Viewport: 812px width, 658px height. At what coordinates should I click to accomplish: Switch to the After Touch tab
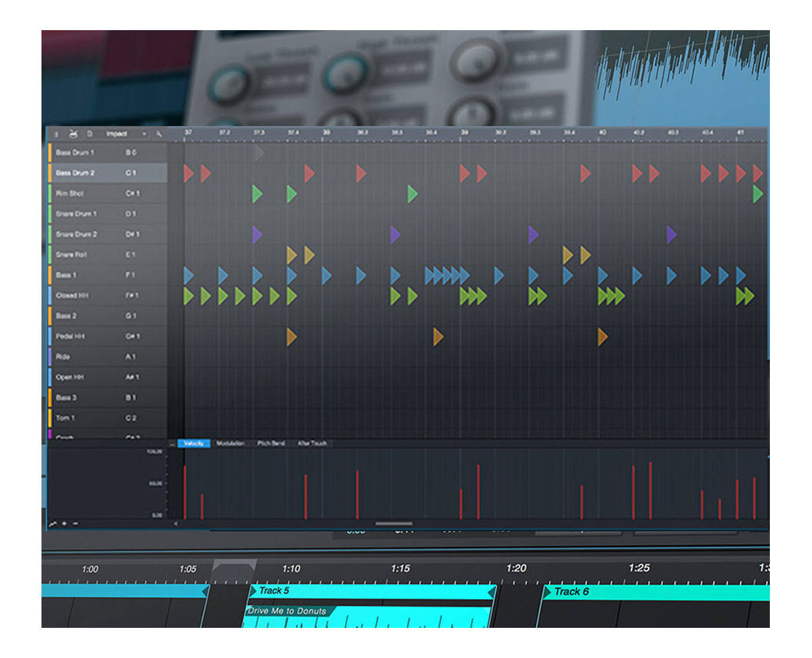[x=312, y=443]
